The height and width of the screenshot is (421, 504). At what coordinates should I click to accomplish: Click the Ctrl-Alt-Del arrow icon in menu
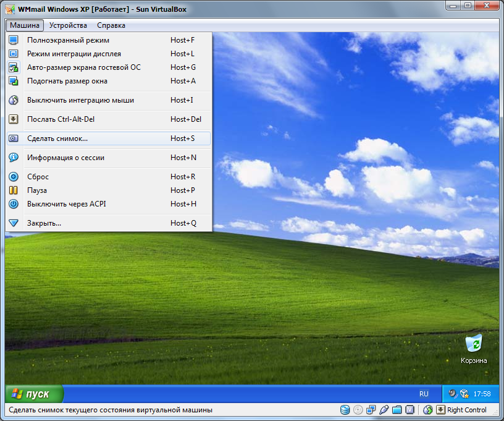(x=14, y=119)
